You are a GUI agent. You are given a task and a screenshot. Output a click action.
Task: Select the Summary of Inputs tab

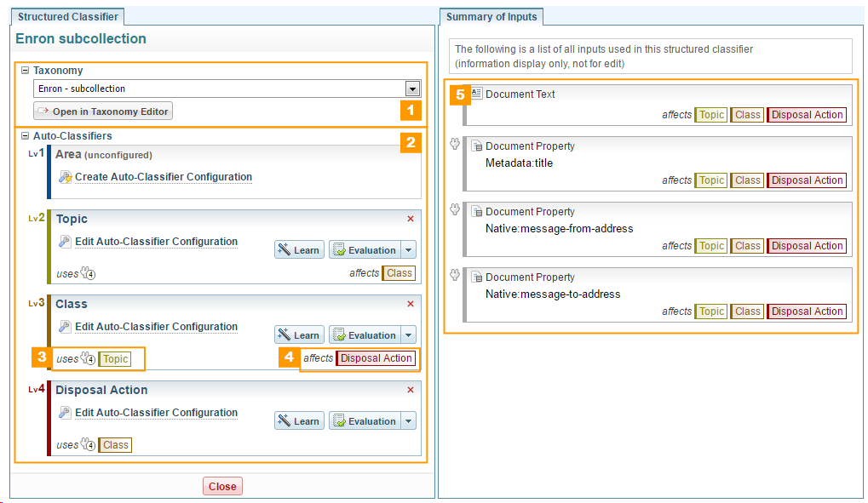pyautogui.click(x=491, y=16)
